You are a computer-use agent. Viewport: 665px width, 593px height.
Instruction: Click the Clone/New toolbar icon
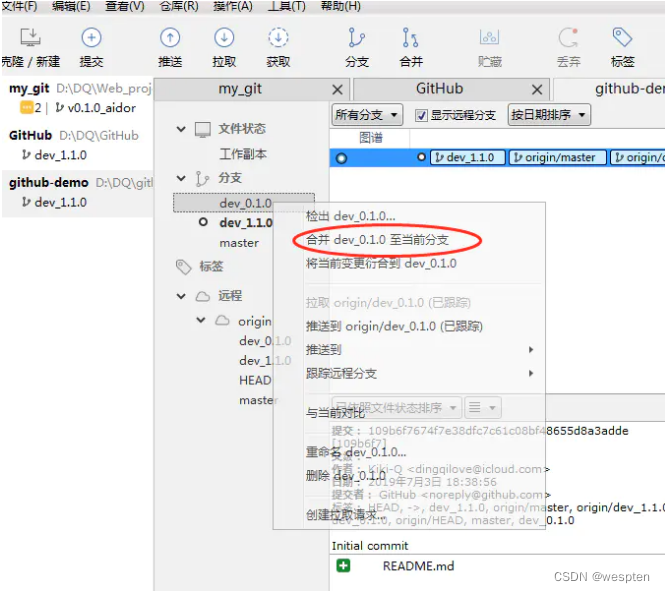(31, 37)
